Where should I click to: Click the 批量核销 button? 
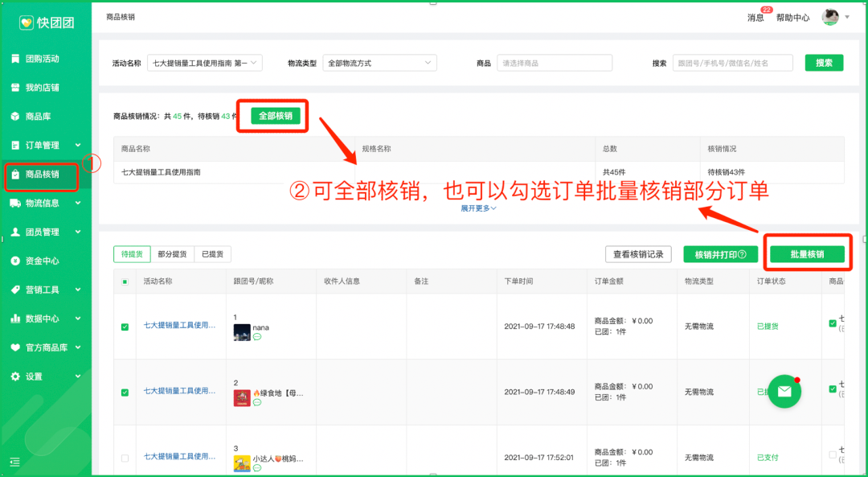(x=806, y=254)
